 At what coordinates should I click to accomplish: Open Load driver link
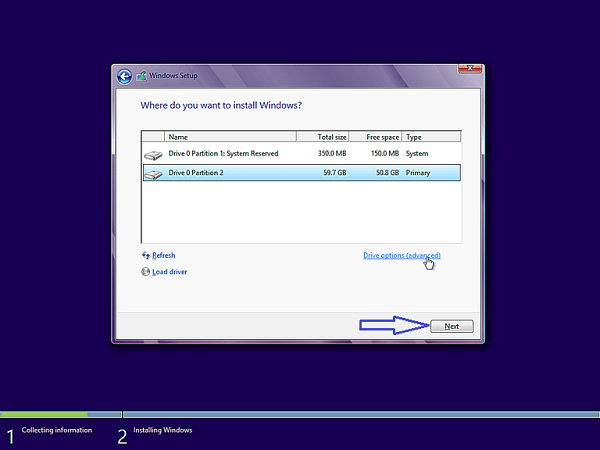(x=170, y=272)
